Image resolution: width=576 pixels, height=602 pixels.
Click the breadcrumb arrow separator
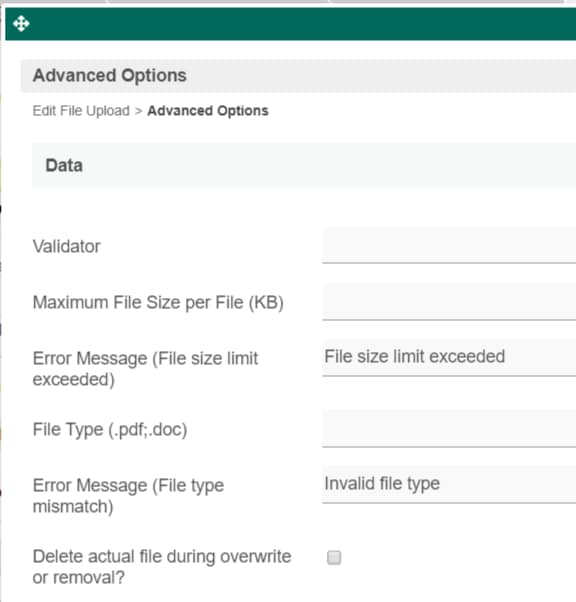tap(139, 111)
